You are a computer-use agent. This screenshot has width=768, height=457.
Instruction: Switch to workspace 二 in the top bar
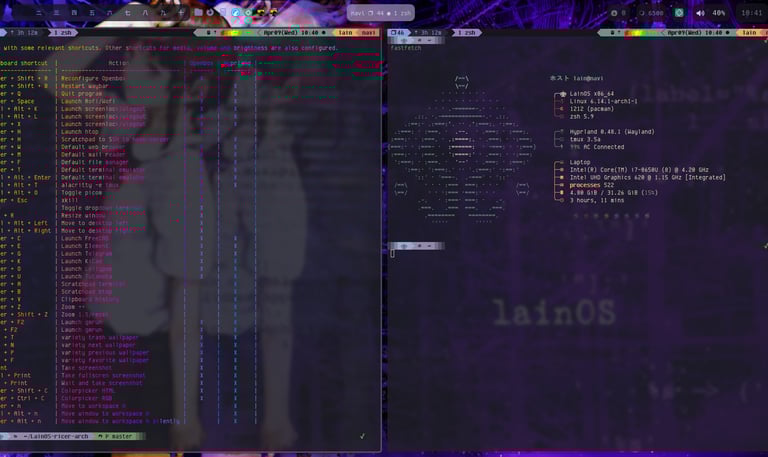click(x=39, y=13)
